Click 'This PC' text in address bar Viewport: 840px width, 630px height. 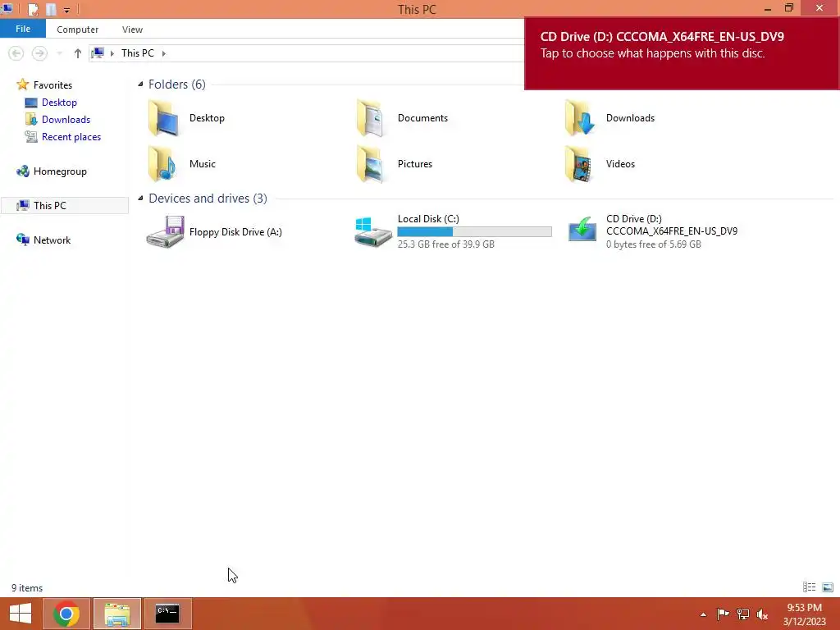pyautogui.click(x=138, y=53)
